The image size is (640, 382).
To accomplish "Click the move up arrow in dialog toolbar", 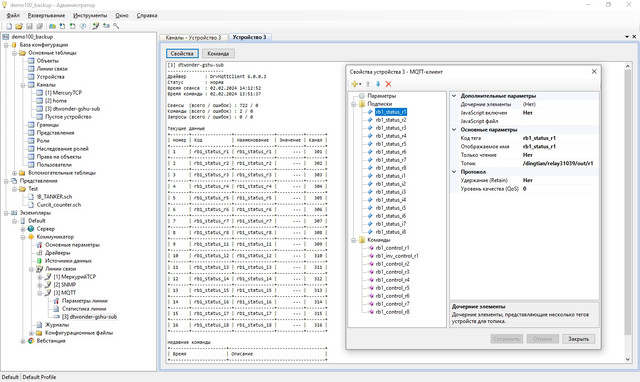I will (x=368, y=84).
